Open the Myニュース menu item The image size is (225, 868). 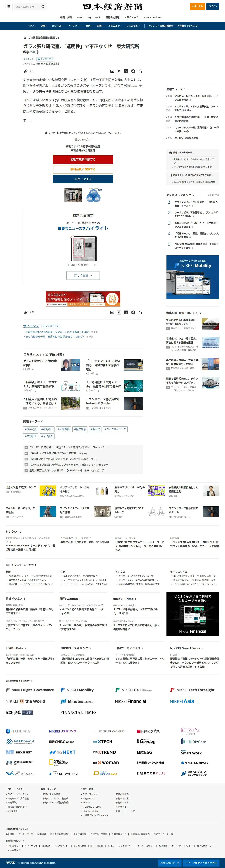94,18
